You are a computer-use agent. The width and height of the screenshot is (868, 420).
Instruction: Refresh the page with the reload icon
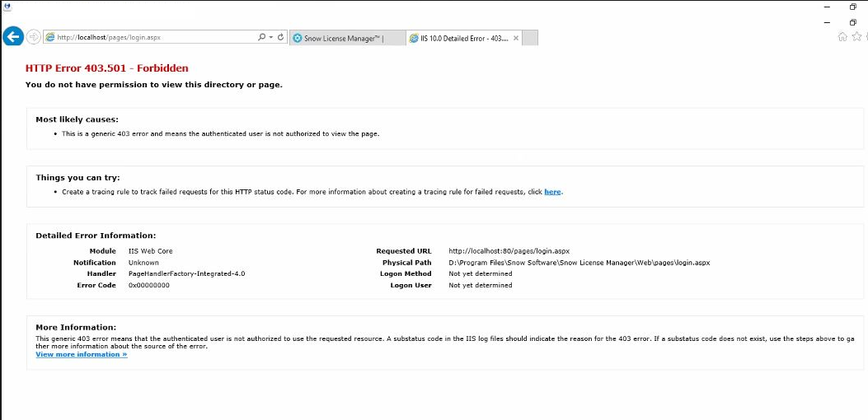click(280, 37)
